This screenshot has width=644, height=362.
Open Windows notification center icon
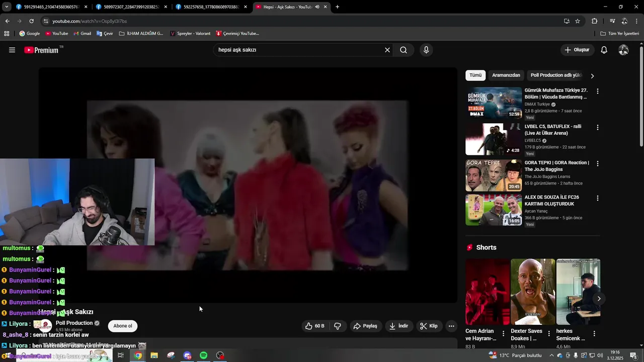point(633,355)
